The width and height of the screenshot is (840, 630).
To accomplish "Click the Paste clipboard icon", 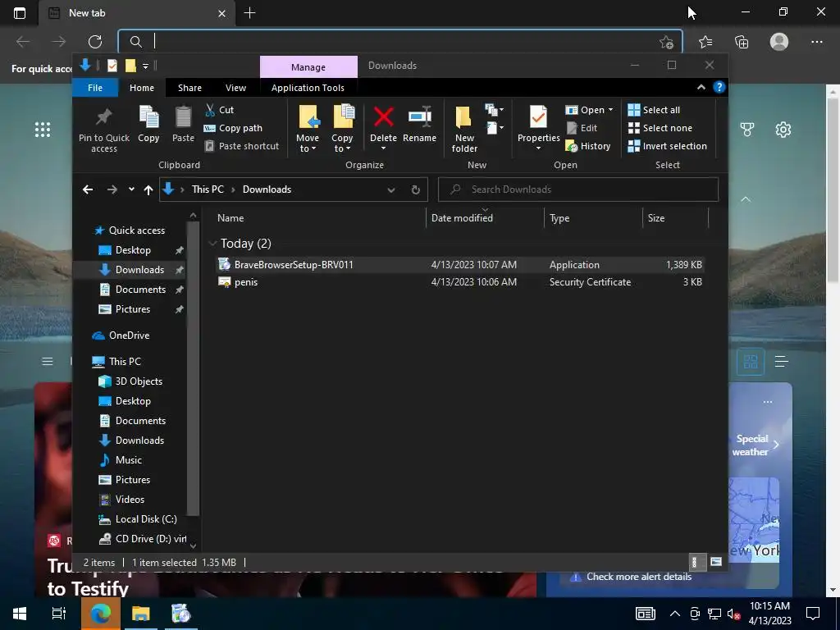I will (183, 116).
